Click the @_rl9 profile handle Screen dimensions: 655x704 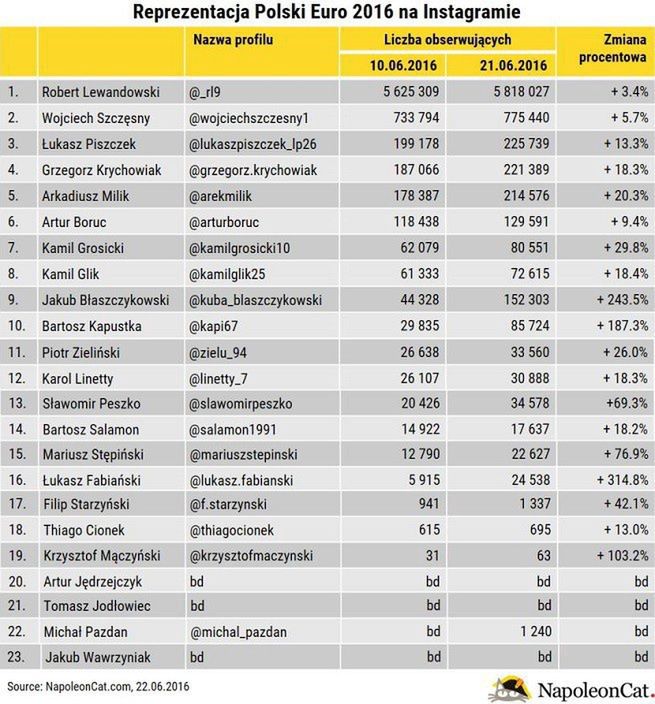tap(208, 92)
